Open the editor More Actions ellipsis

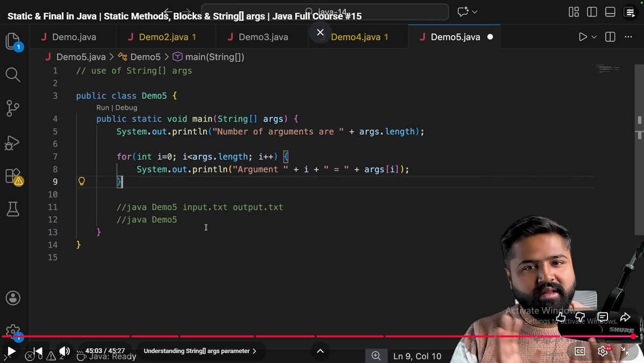(x=628, y=37)
